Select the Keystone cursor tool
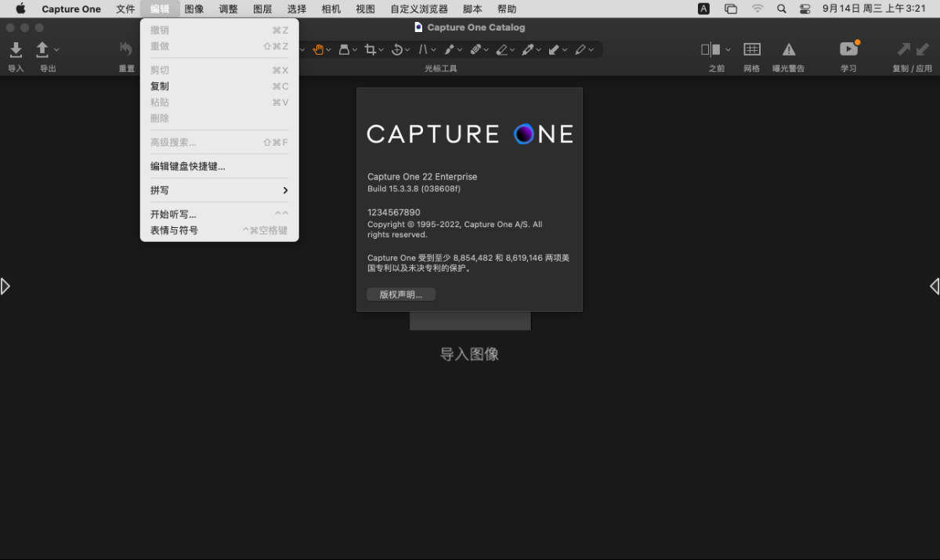The height and width of the screenshot is (560, 940). click(x=423, y=49)
